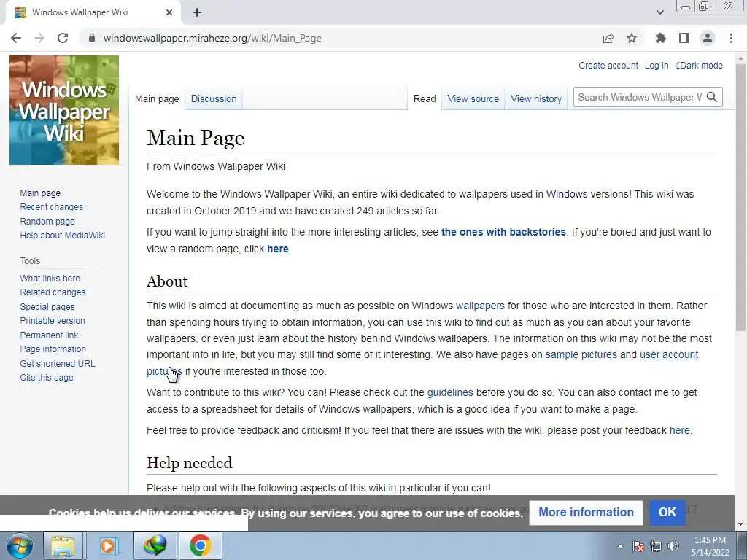Click Create account link

(x=608, y=65)
